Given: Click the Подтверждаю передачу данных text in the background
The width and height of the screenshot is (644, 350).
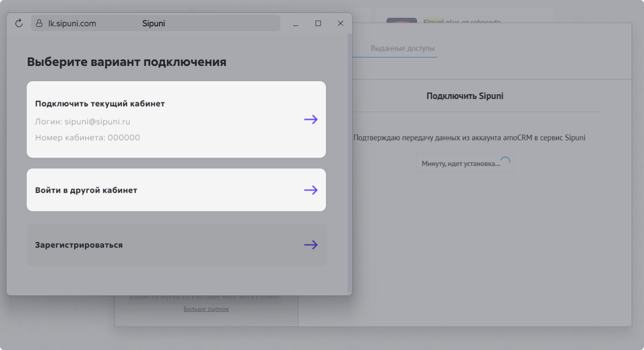Looking at the screenshot, I should tap(469, 138).
